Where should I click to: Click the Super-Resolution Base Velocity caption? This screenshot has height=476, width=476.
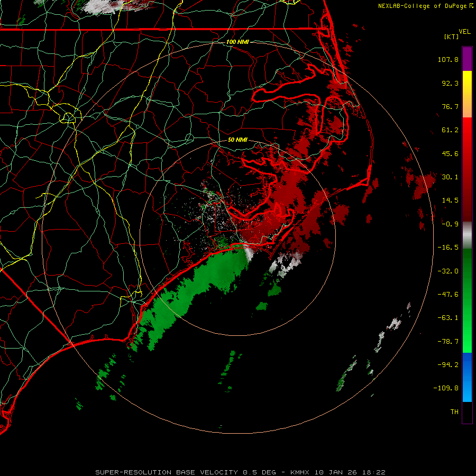click(240, 472)
